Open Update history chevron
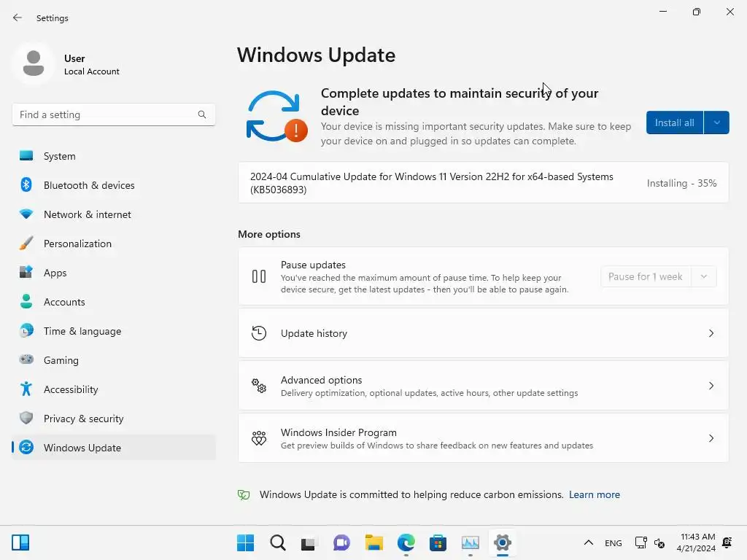Screen dimensions: 747x560 (x=711, y=333)
